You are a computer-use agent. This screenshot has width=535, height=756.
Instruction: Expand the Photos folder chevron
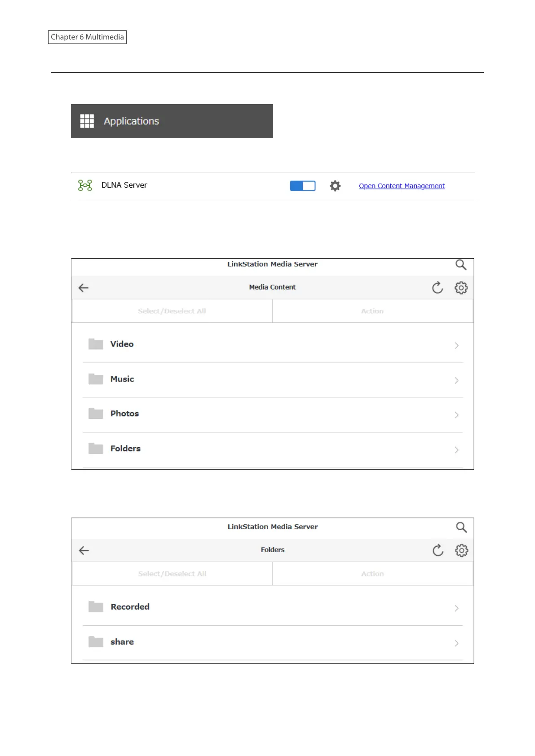456,415
